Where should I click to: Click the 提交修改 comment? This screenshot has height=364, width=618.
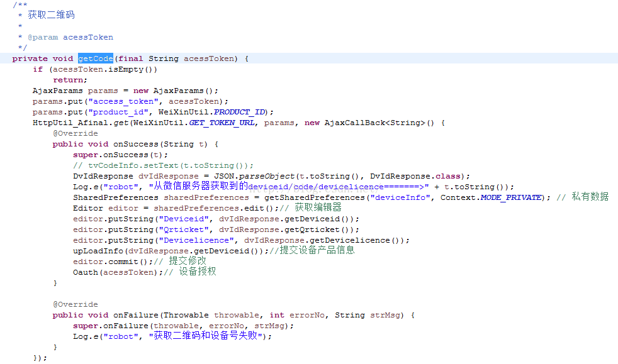[180, 261]
